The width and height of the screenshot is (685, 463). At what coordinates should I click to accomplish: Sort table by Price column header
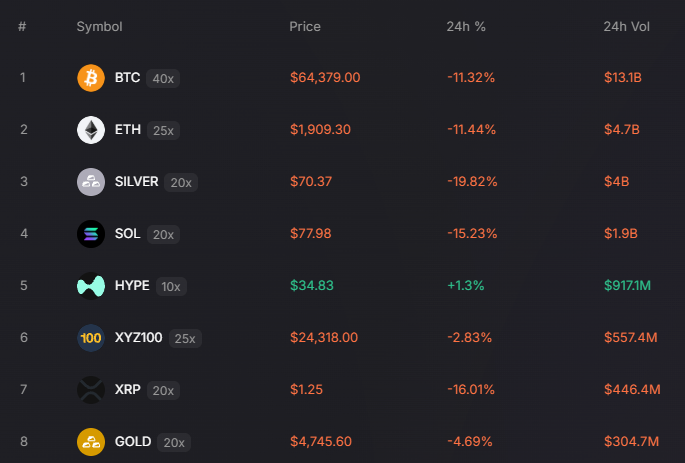coord(305,26)
